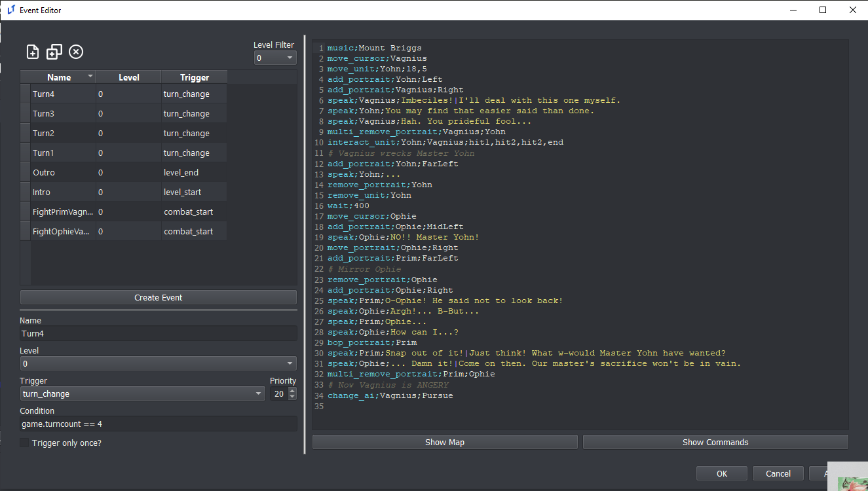The image size is (868, 491).
Task: Select the Turn4 event row
Action: [x=124, y=94]
